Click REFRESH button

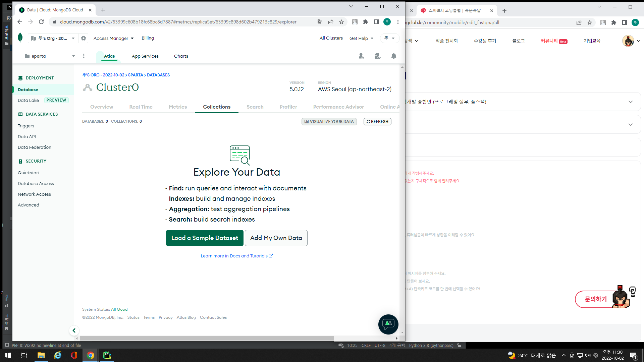point(377,122)
